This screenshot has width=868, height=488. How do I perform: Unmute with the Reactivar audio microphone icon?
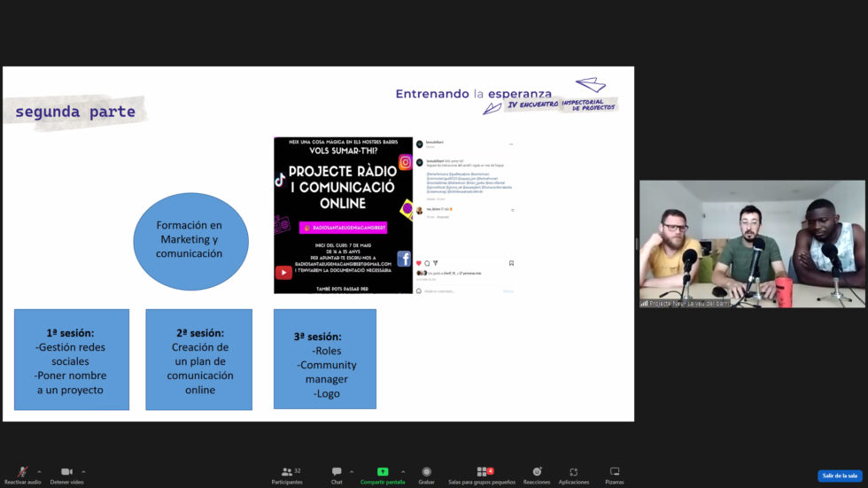pyautogui.click(x=22, y=472)
